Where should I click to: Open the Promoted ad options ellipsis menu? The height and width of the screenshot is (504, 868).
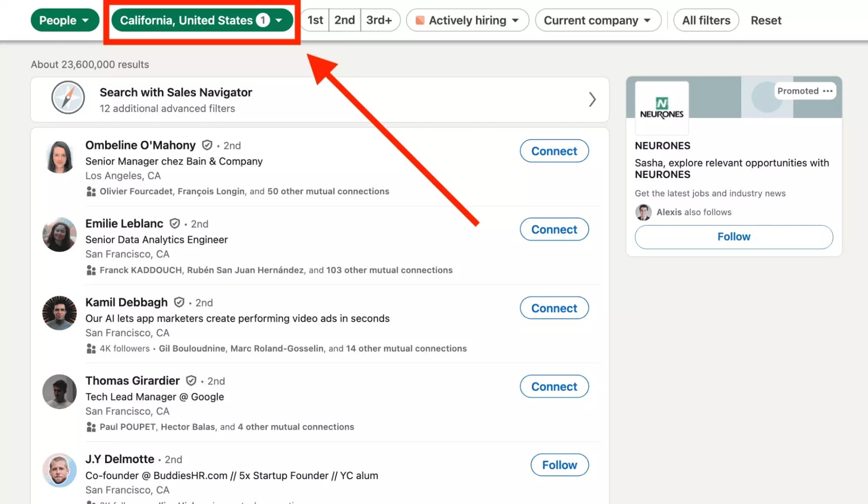point(827,91)
